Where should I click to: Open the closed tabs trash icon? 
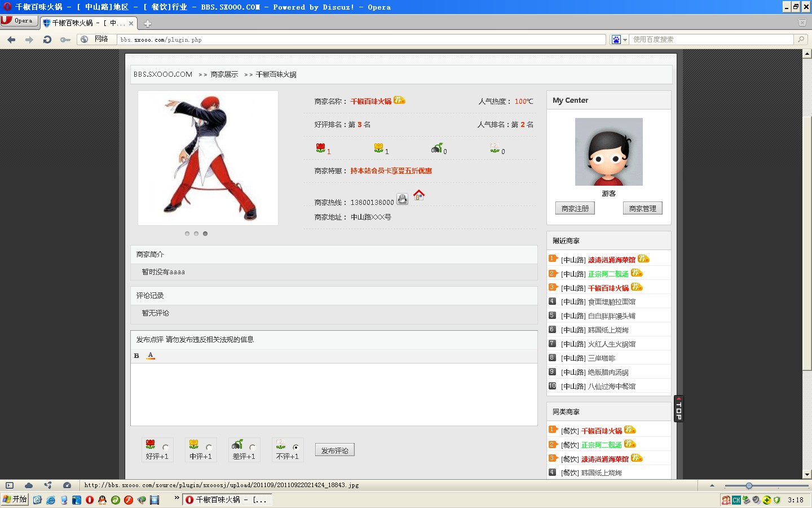point(802,23)
